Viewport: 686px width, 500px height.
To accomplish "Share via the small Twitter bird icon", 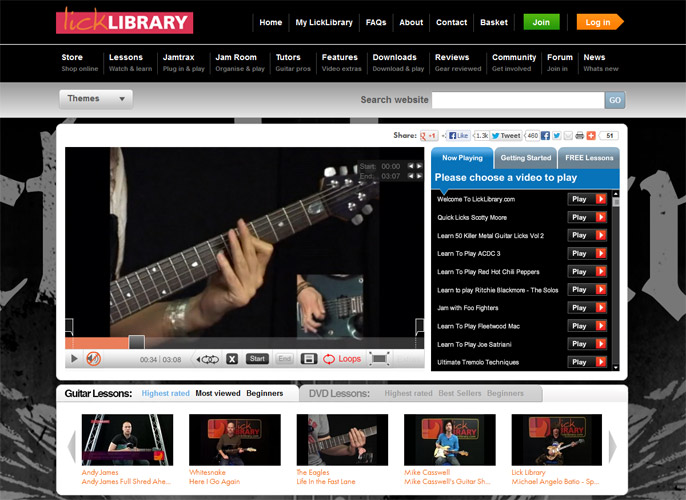I will (x=556, y=136).
